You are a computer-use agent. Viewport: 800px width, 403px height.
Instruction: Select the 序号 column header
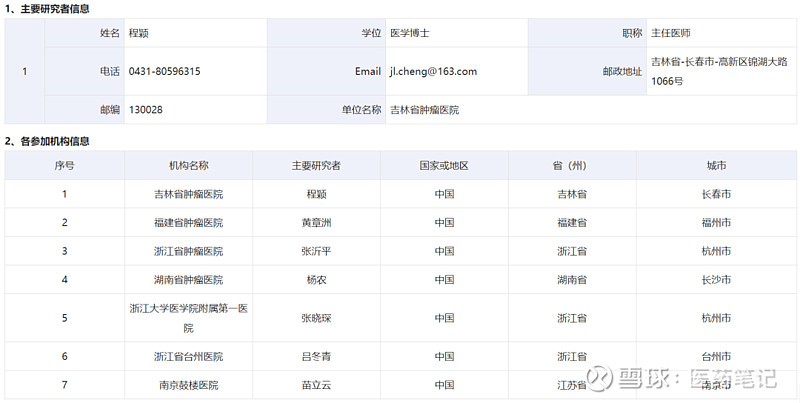pos(64,165)
